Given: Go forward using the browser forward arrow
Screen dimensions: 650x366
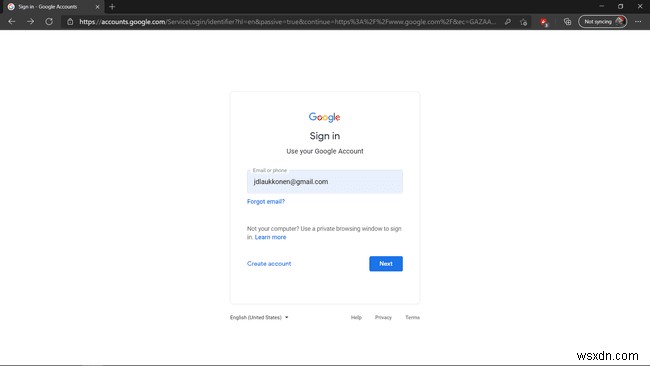Looking at the screenshot, I should pos(30,22).
